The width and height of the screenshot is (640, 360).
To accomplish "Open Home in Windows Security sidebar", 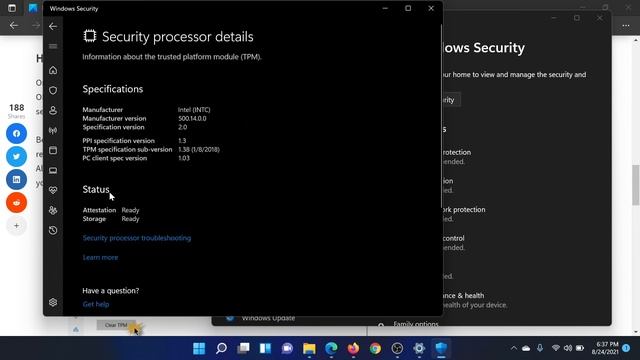I will pyautogui.click(x=53, y=70).
